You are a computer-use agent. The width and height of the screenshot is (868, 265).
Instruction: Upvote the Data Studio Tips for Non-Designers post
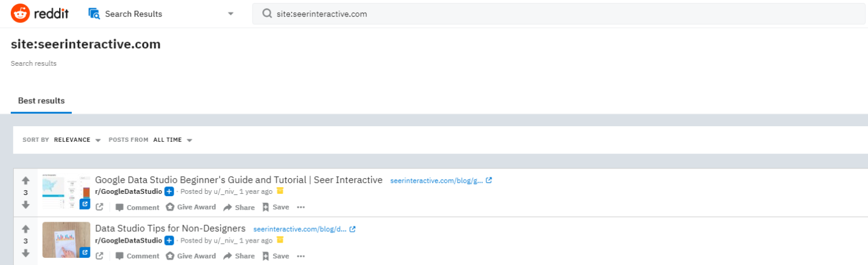pos(25,229)
